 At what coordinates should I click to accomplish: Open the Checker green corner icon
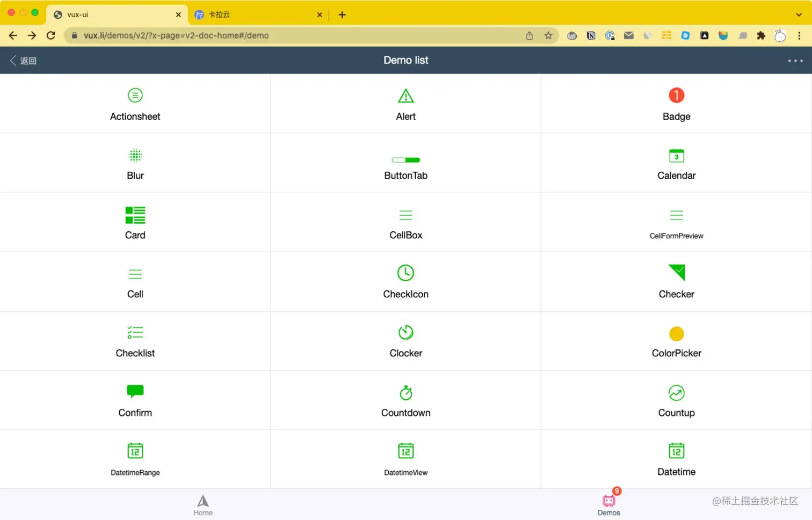pyautogui.click(x=677, y=273)
